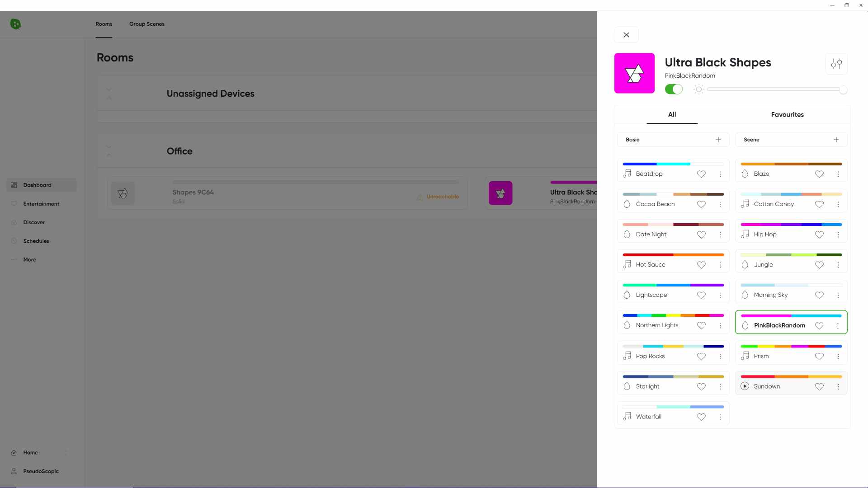This screenshot has width=868, height=488.
Task: Switch to the Favourites tab in scenes panel
Action: click(x=788, y=114)
